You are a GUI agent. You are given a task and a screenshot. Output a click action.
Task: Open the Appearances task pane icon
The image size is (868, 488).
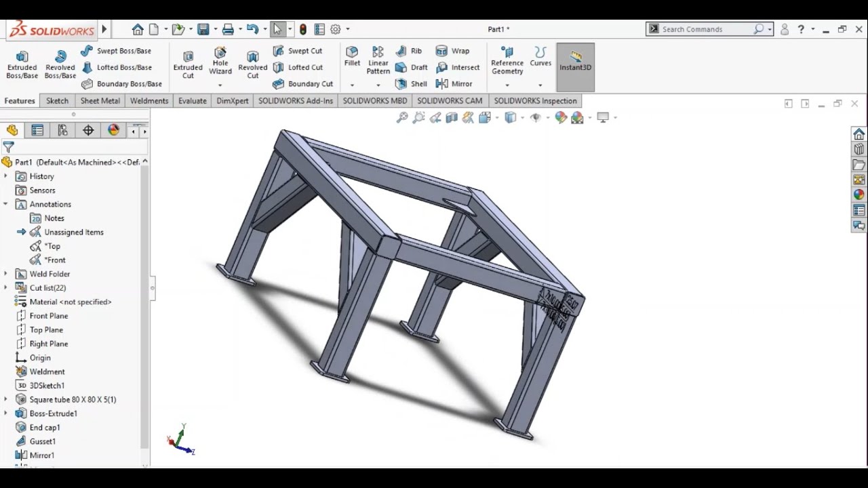pyautogui.click(x=859, y=195)
